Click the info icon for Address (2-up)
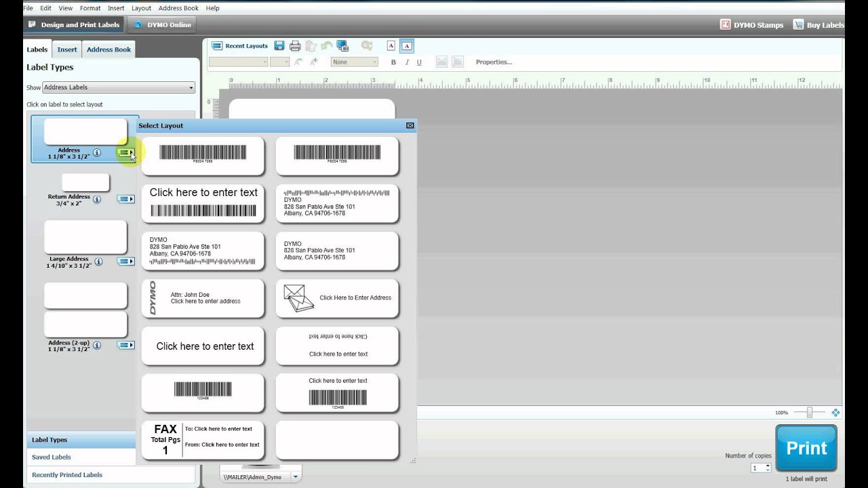 coord(97,345)
